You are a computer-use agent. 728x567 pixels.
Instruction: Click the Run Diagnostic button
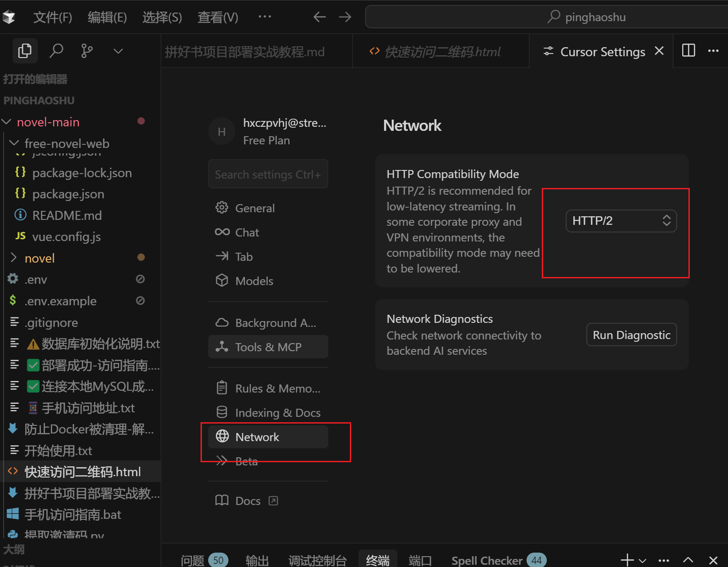point(631,335)
